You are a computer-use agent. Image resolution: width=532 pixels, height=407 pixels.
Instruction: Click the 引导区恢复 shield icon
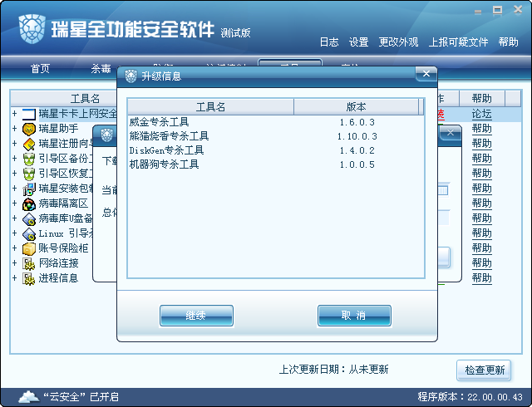(x=29, y=174)
